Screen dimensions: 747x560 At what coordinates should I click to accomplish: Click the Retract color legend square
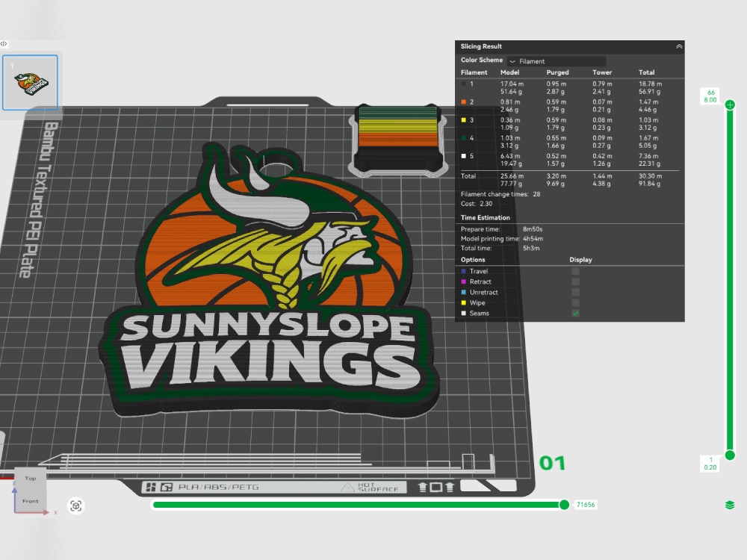(x=464, y=281)
